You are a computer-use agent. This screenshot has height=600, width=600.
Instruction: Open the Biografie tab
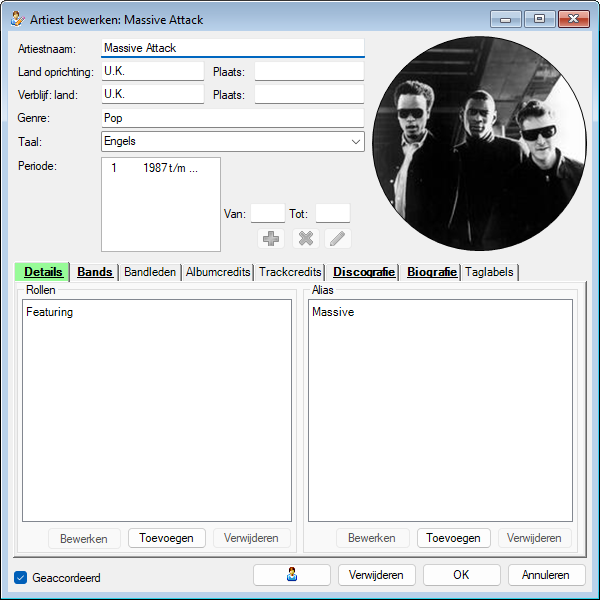click(432, 272)
